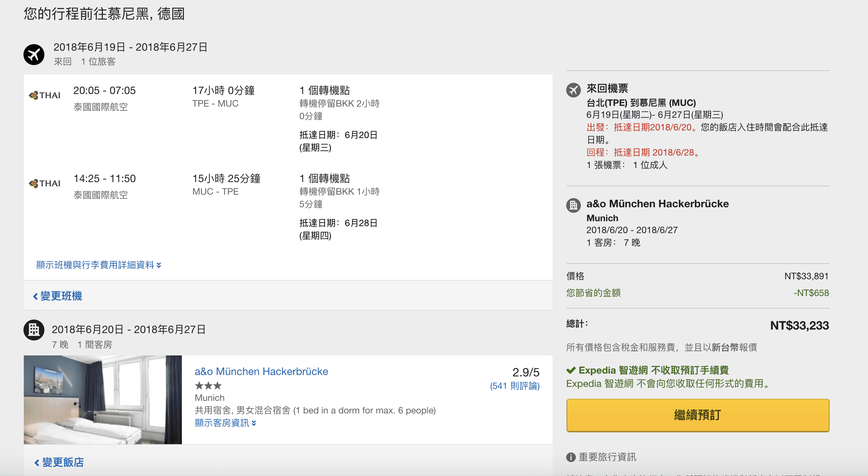Click the duration 15小時 25分鐘

pyautogui.click(x=226, y=179)
